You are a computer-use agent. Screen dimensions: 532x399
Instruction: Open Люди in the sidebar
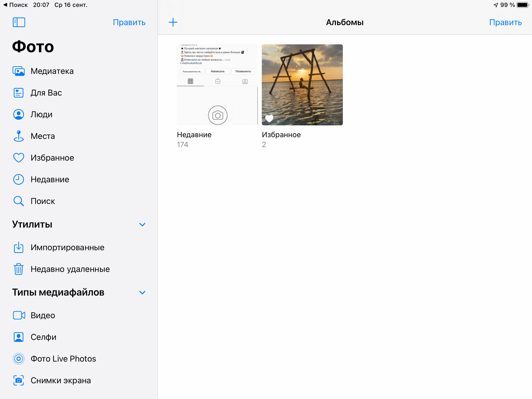79,115
